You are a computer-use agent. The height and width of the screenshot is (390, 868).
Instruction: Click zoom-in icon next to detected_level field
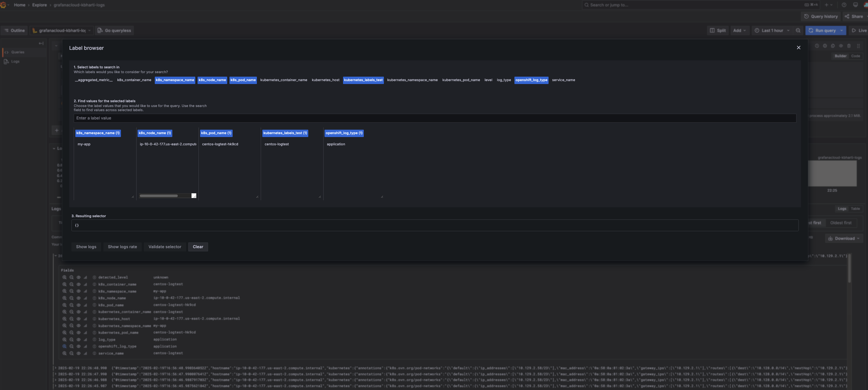point(64,277)
